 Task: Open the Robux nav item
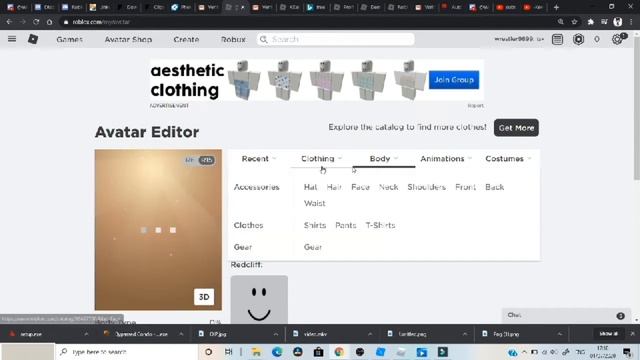[233, 39]
